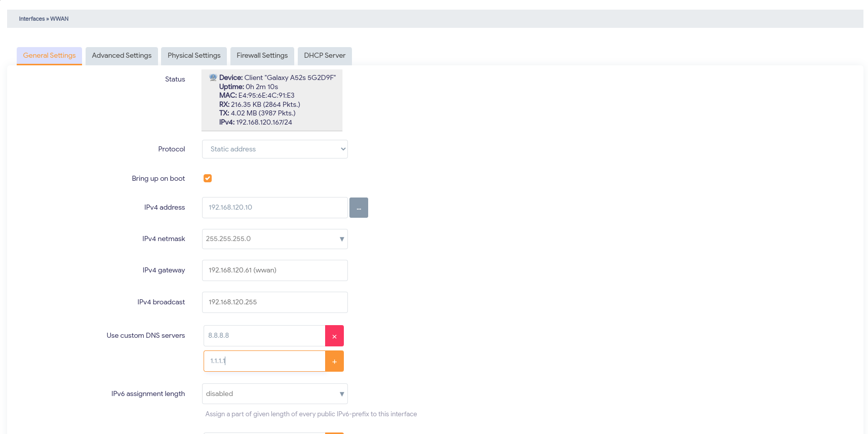The height and width of the screenshot is (434, 868).
Task: Expand the IPv4 netmask dropdown arrow
Action: coord(342,239)
